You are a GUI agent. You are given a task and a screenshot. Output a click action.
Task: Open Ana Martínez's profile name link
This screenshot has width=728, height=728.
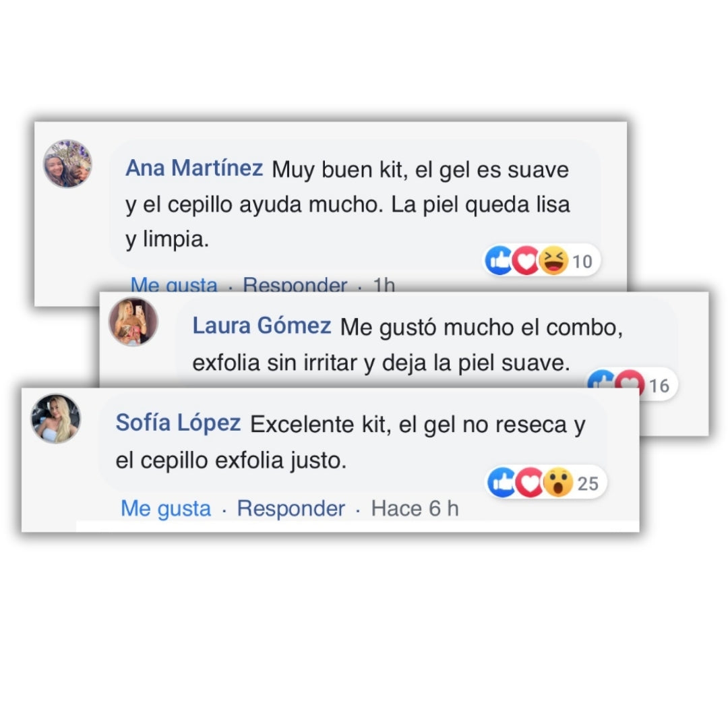click(x=194, y=168)
